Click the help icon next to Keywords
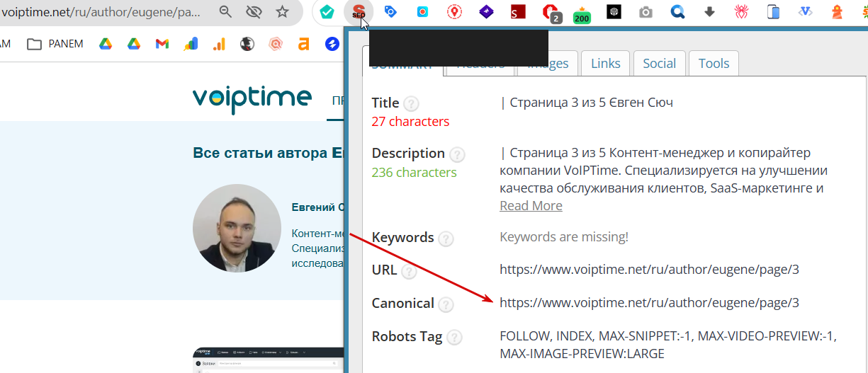The image size is (868, 373). [446, 239]
